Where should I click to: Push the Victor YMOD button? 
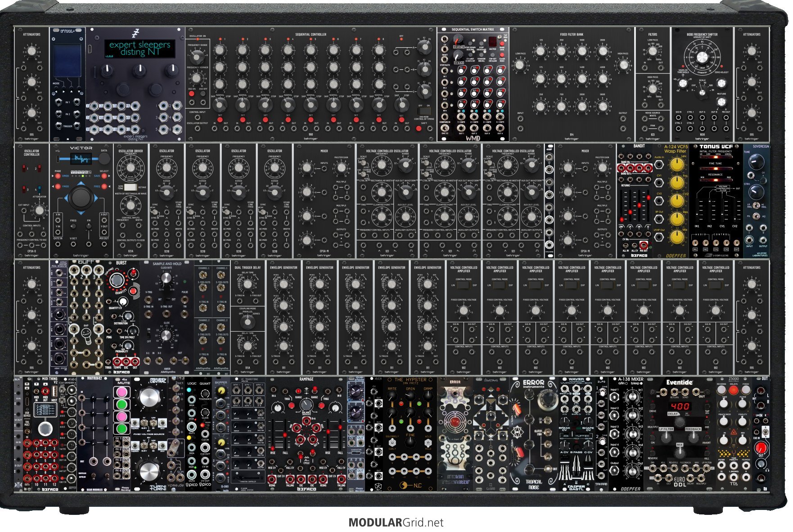(58, 186)
